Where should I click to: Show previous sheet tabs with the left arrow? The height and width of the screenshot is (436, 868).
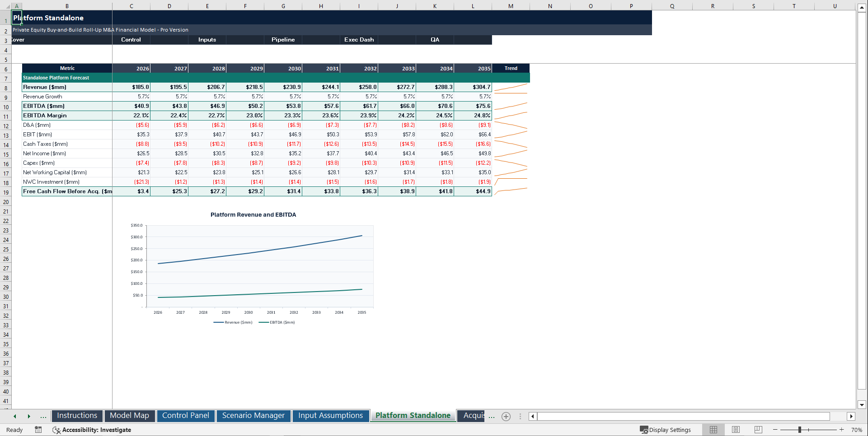click(15, 417)
